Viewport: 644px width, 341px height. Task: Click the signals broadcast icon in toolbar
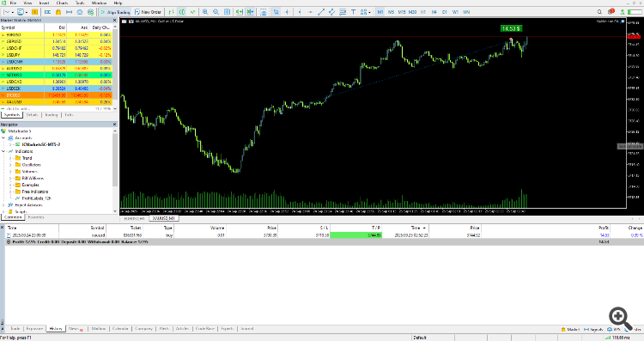[x=69, y=12]
